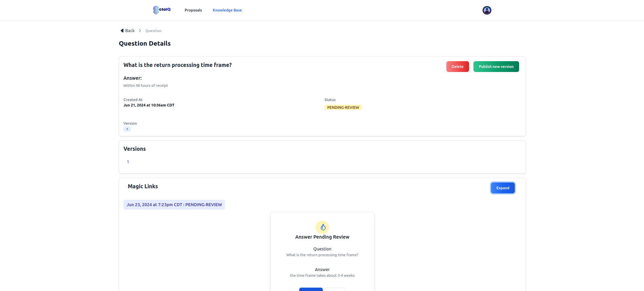
Task: Click the Magic Links heading
Action: click(143, 186)
